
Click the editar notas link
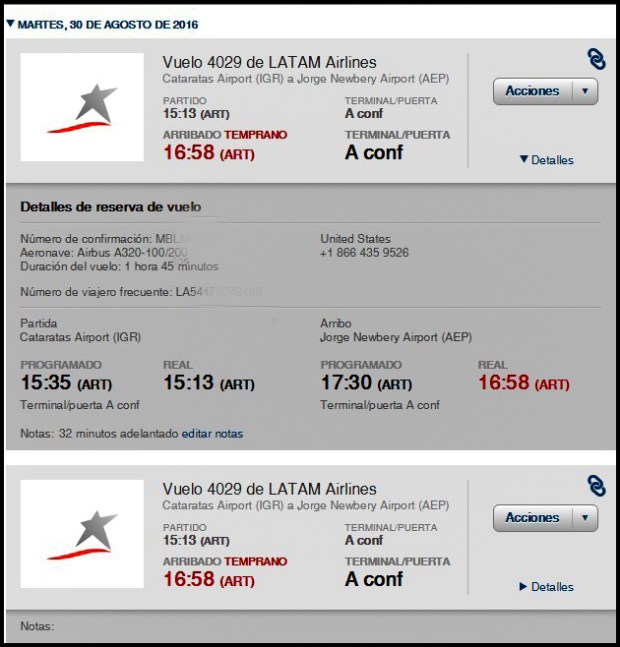click(212, 434)
